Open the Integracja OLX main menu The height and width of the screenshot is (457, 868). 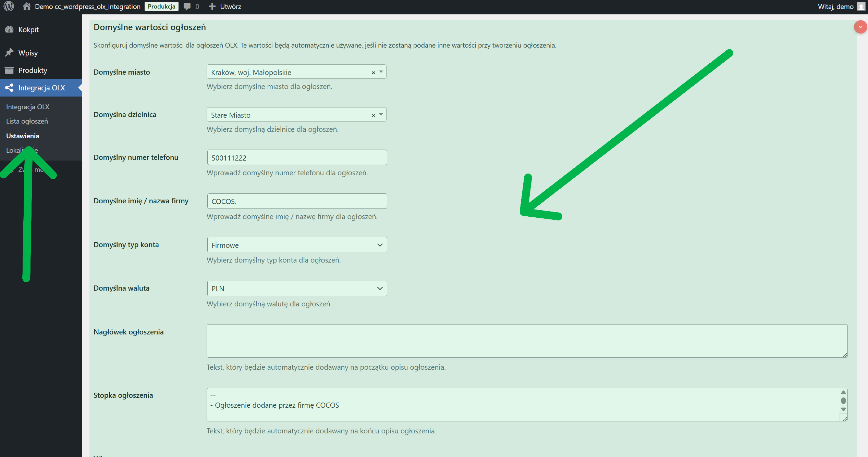(41, 88)
